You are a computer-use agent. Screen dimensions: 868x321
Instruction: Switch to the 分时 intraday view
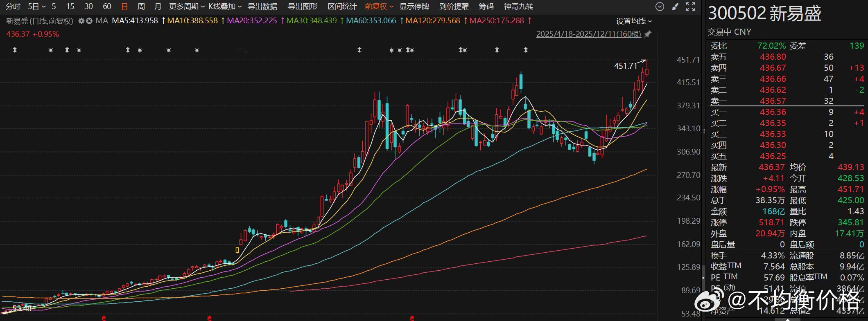coord(13,7)
